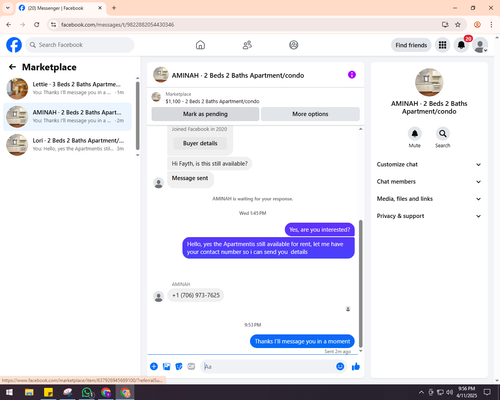Click the browser address bar URL
Image resolution: width=500 pixels, height=400 pixels.
pyautogui.click(x=117, y=25)
